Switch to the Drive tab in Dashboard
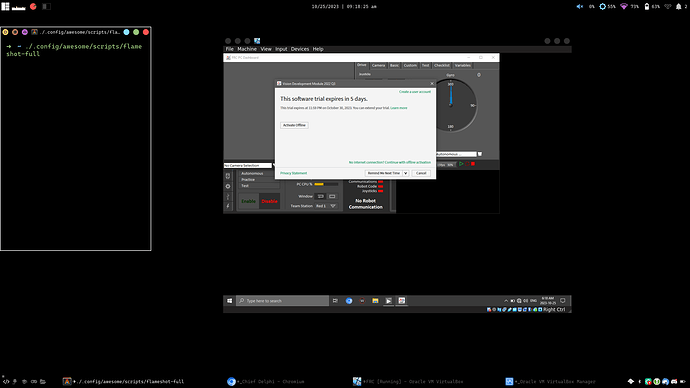690x388 pixels. click(x=362, y=65)
